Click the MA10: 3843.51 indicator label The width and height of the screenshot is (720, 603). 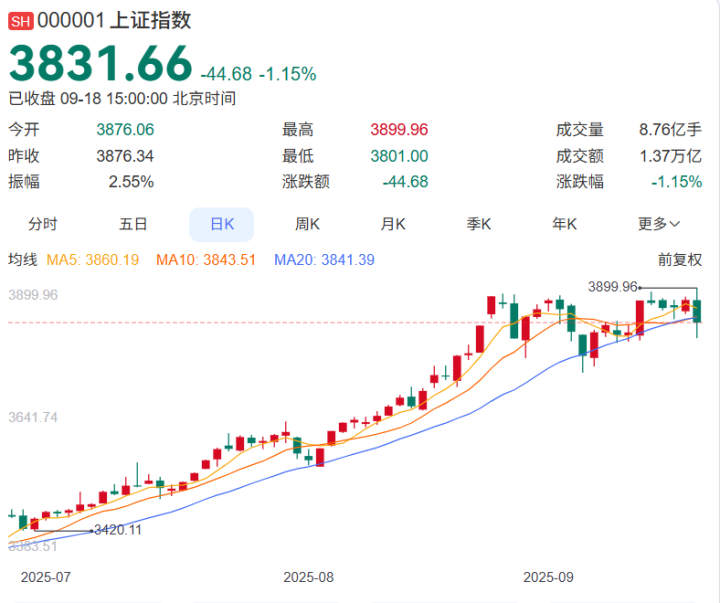coord(206,260)
